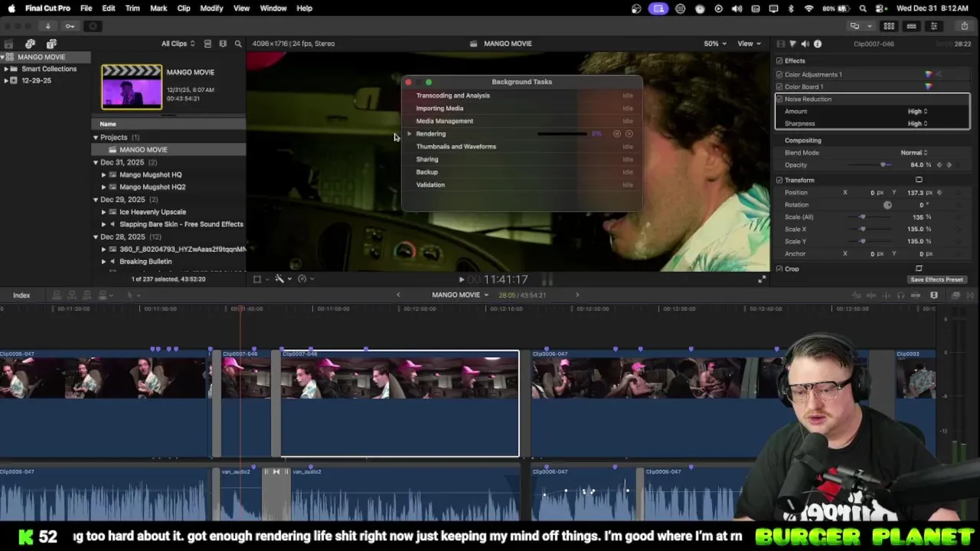Toggle clip appearance filmstrip/list icon
This screenshot has width=980, height=551.
coord(207,44)
